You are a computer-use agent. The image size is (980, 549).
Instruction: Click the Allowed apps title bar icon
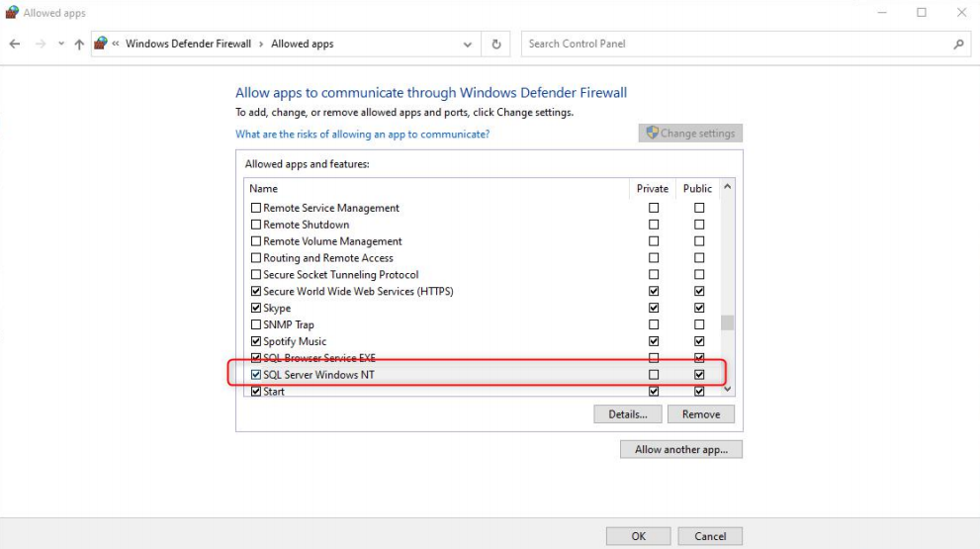coord(12,13)
